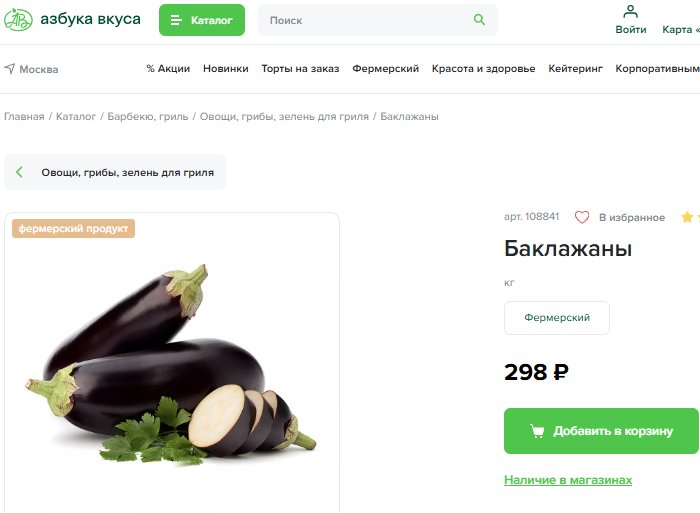The width and height of the screenshot is (700, 513).
Task: Click the Каталог breadcrumb link
Action: (x=76, y=117)
